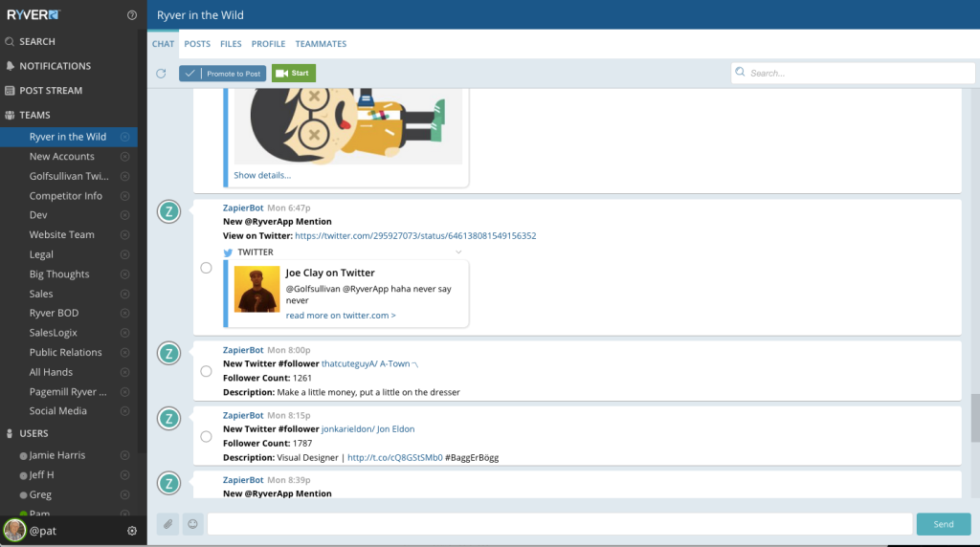Click the remove icon beside Ryver BOD
Viewport: 980px width, 547px height.
(125, 314)
